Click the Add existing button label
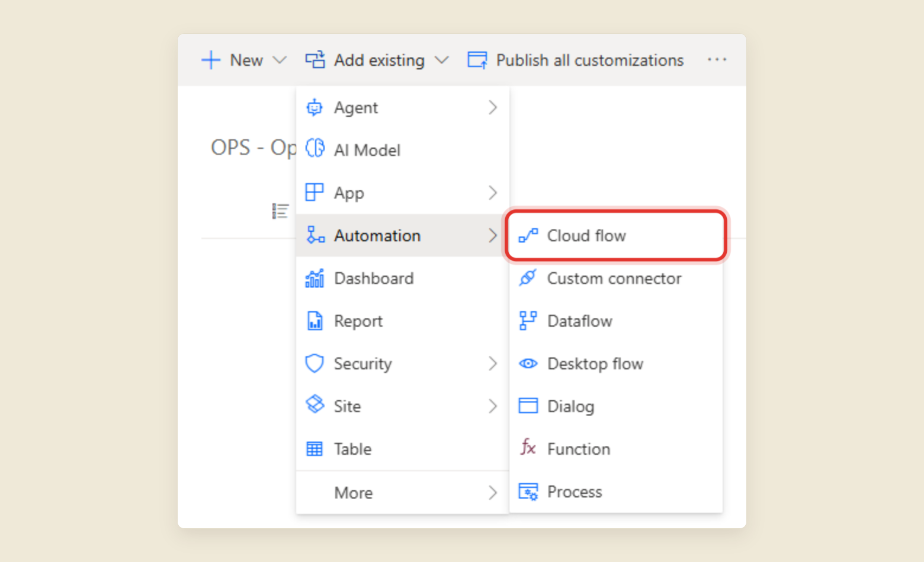Viewport: 924px width, 562px height. (x=379, y=60)
